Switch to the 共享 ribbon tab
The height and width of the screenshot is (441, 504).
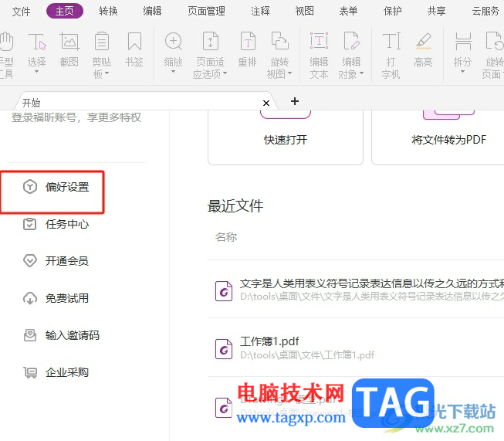coord(437,12)
